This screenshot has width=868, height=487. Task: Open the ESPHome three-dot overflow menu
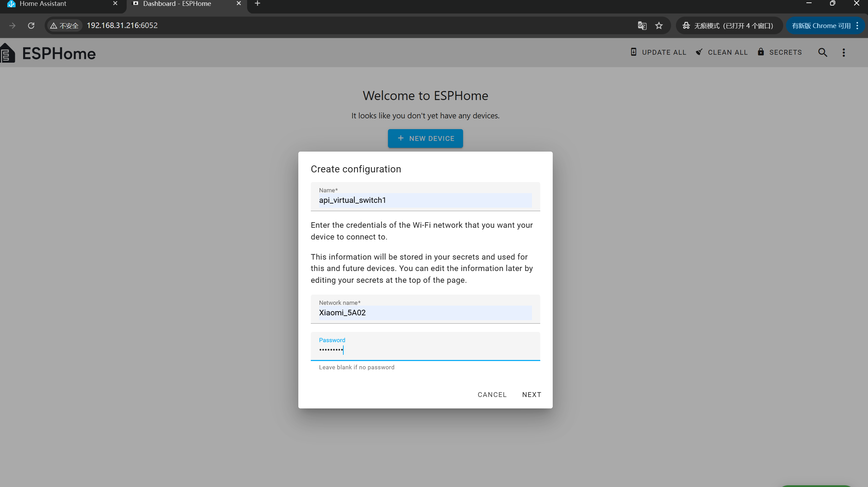click(843, 53)
